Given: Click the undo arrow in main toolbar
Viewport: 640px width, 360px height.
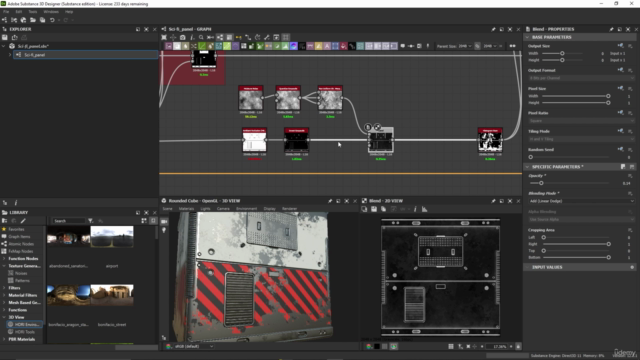Looking at the screenshot, I should point(52,20).
